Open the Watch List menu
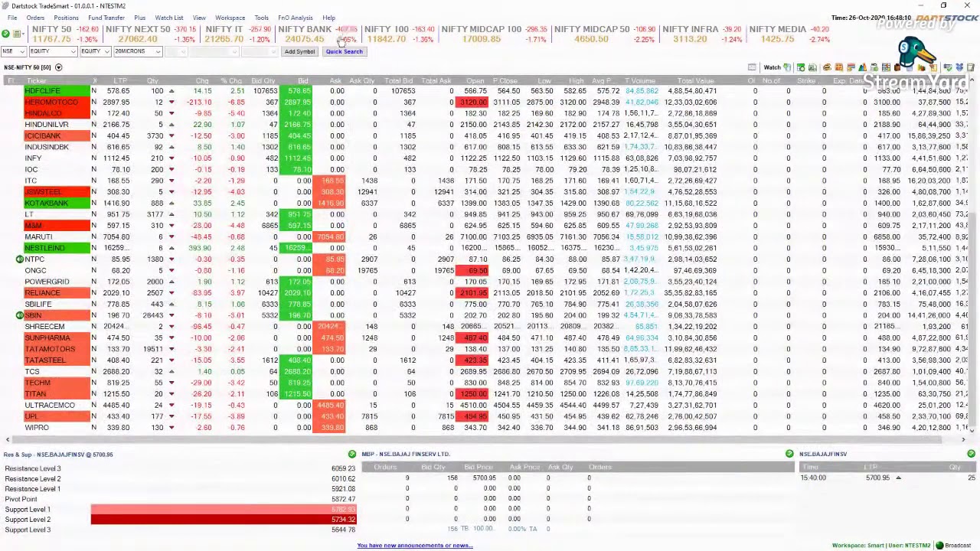Image resolution: width=980 pixels, height=551 pixels. pos(169,18)
